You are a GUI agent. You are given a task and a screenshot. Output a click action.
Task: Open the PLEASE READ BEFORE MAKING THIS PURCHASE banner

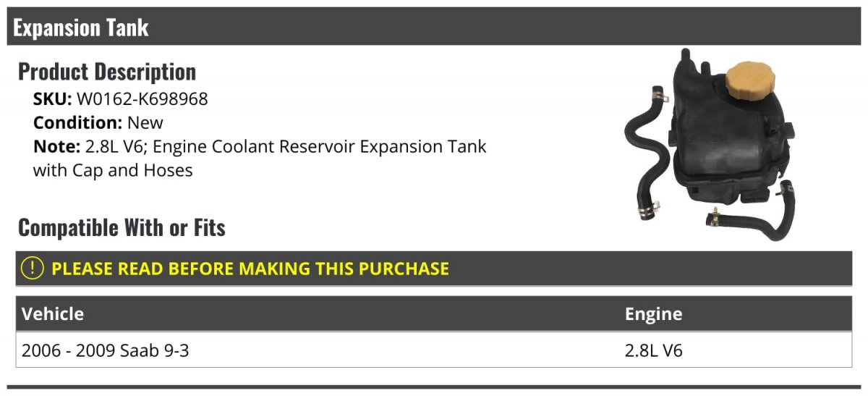click(x=434, y=269)
